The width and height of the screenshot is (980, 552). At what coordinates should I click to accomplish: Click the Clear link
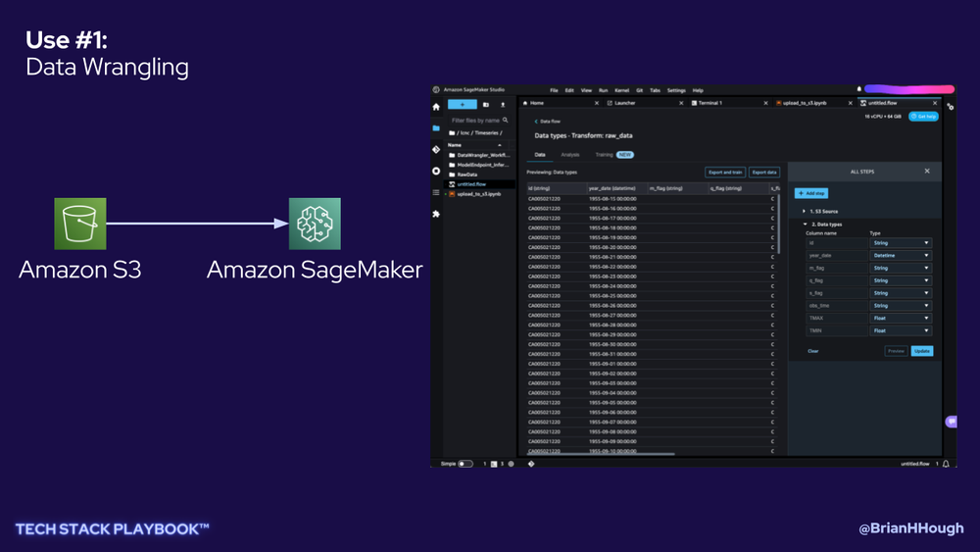[x=813, y=351]
